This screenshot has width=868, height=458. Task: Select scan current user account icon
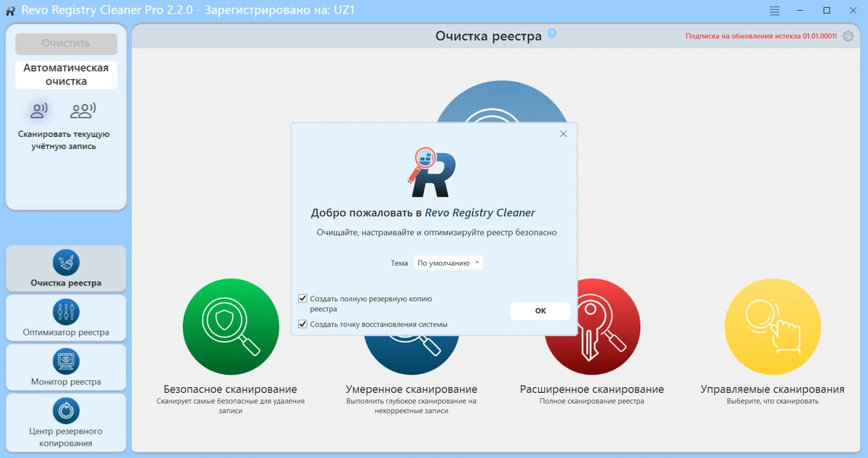(x=38, y=110)
